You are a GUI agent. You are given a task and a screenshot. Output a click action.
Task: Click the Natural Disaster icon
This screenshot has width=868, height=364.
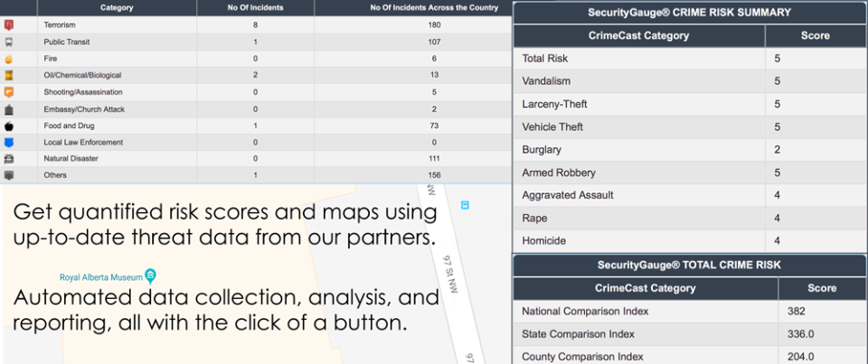(x=9, y=159)
